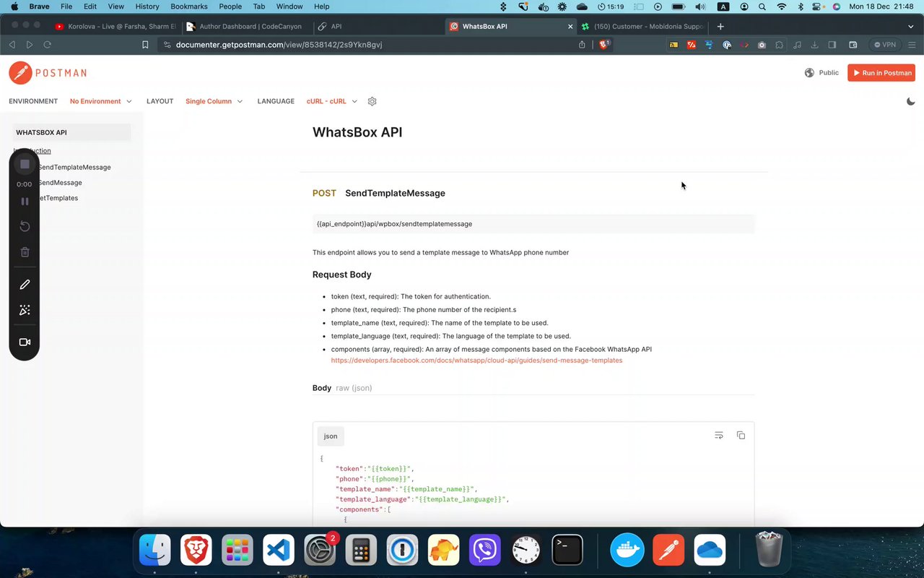This screenshot has height=578, width=924.
Task: Click the Run in Postman button
Action: (881, 73)
